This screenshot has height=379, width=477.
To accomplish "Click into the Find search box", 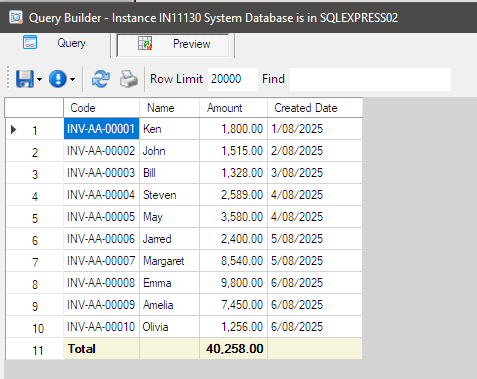I will (x=370, y=79).
